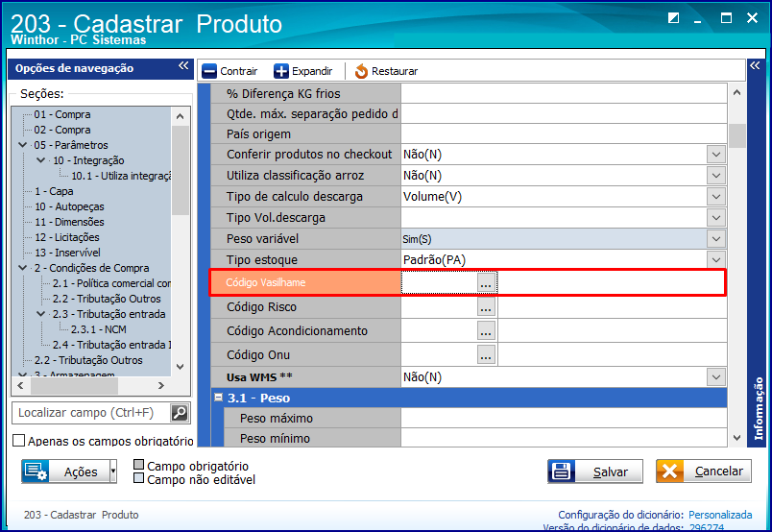Select 2.4 - Tributação entrada item
The image size is (772, 532).
(111, 345)
